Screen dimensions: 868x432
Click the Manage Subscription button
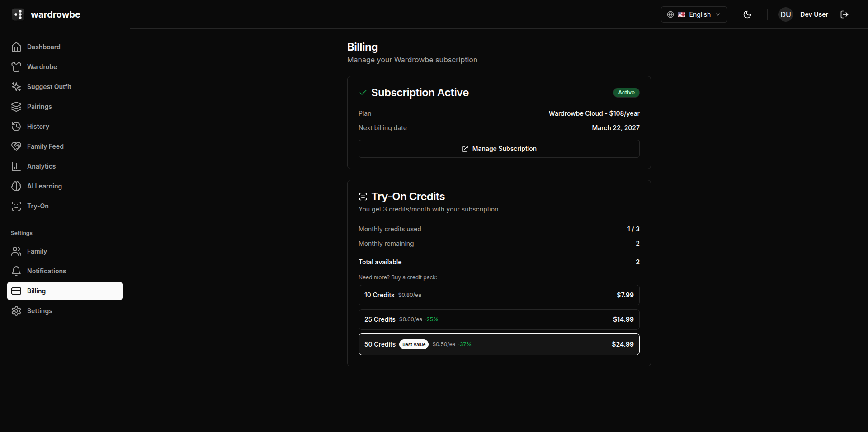(x=499, y=148)
